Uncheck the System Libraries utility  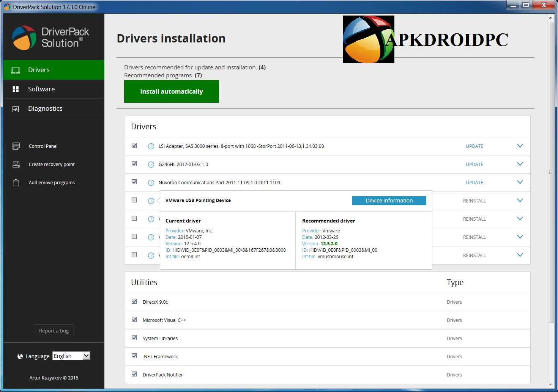[134, 338]
